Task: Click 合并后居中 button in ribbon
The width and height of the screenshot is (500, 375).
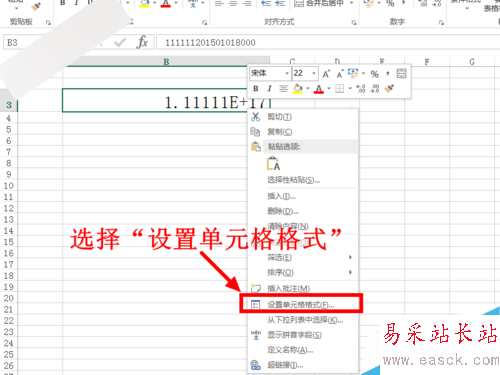Action: tap(319, 3)
